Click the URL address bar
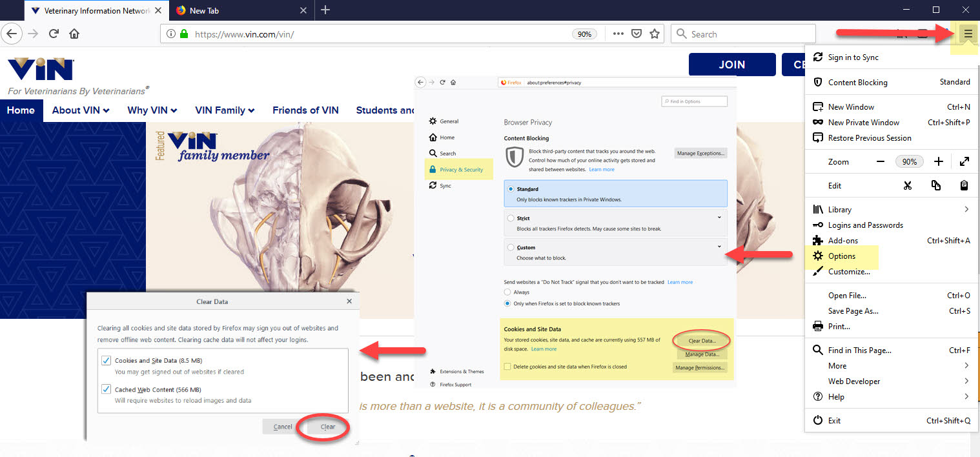The image size is (980, 457). pyautogui.click(x=413, y=34)
